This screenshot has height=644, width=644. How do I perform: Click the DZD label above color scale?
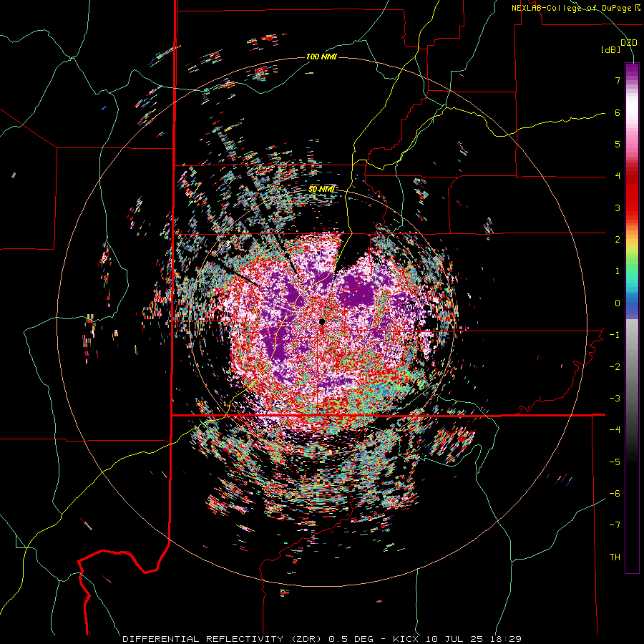(629, 43)
